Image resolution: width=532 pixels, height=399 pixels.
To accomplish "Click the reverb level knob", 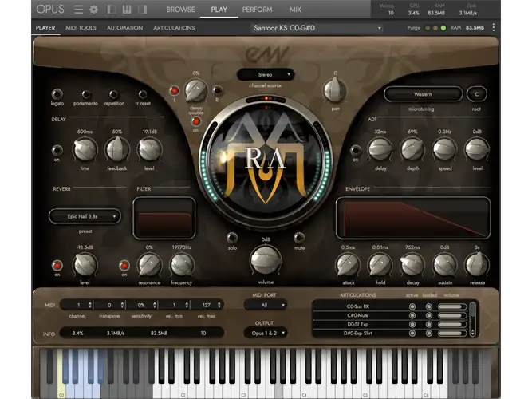I will [x=85, y=265].
